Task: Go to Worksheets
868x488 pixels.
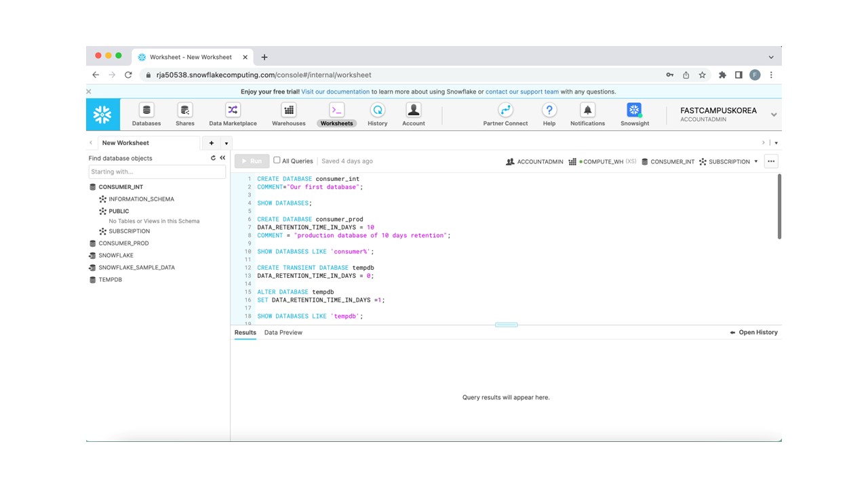Action: coord(337,115)
